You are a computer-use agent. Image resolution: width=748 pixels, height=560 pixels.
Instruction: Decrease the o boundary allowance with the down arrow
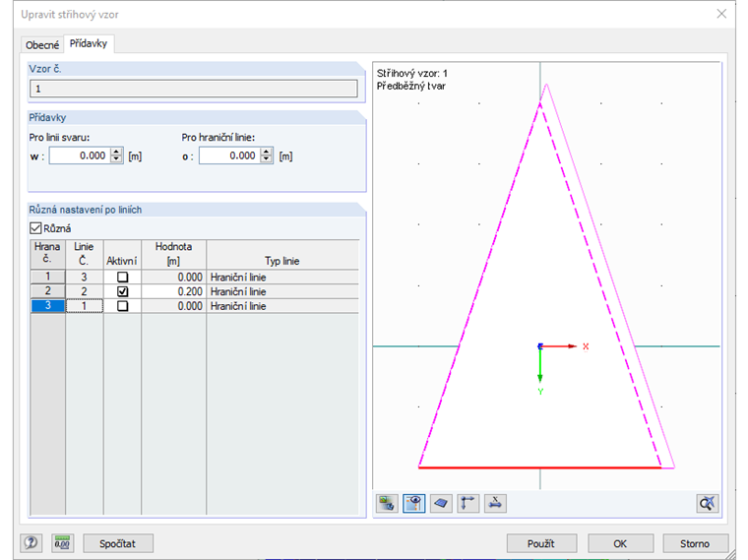pyautogui.click(x=267, y=159)
